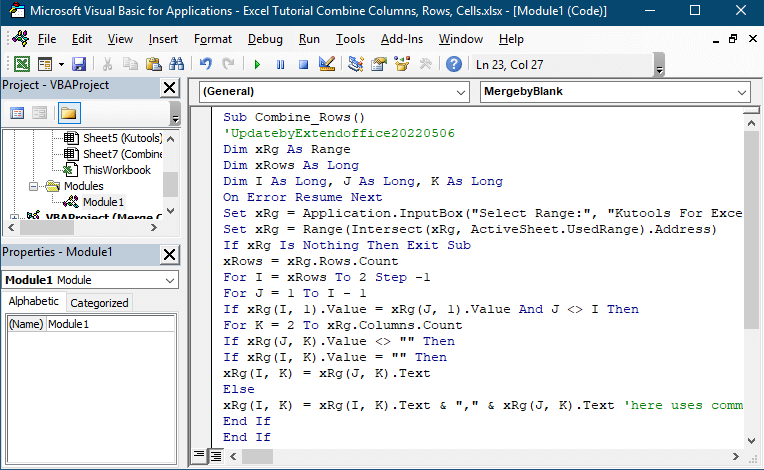Click the Undo arrow in toolbar

205,64
